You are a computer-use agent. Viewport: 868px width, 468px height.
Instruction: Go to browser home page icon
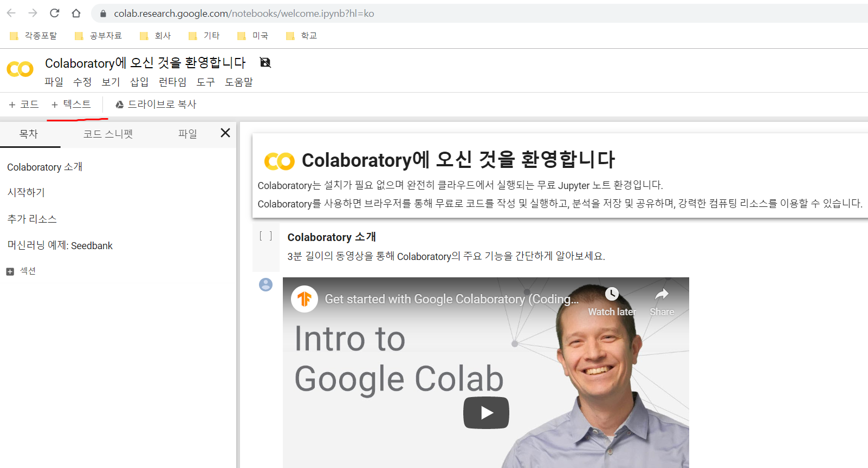click(76, 13)
